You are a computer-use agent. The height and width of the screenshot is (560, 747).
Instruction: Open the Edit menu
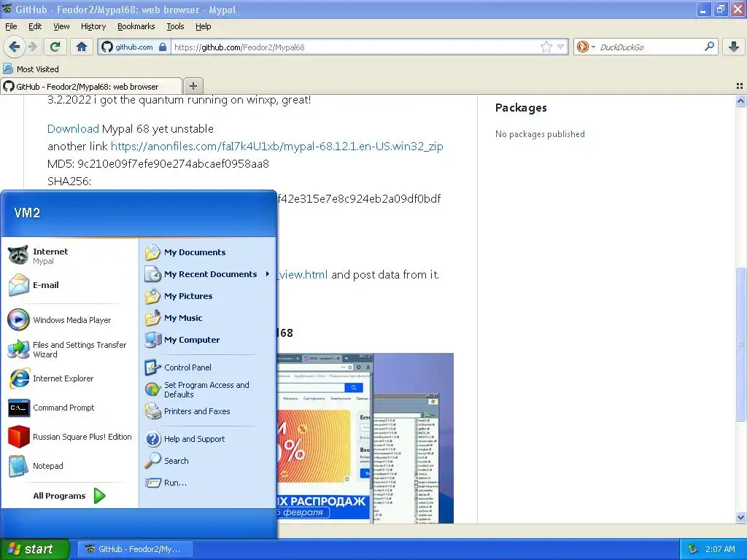coord(35,26)
